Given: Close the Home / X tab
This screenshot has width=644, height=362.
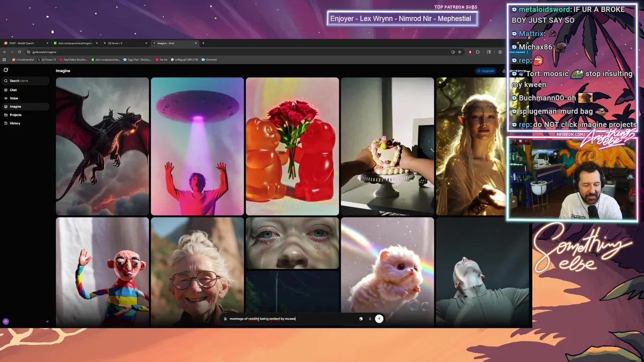Looking at the screenshot, I should (146, 43).
